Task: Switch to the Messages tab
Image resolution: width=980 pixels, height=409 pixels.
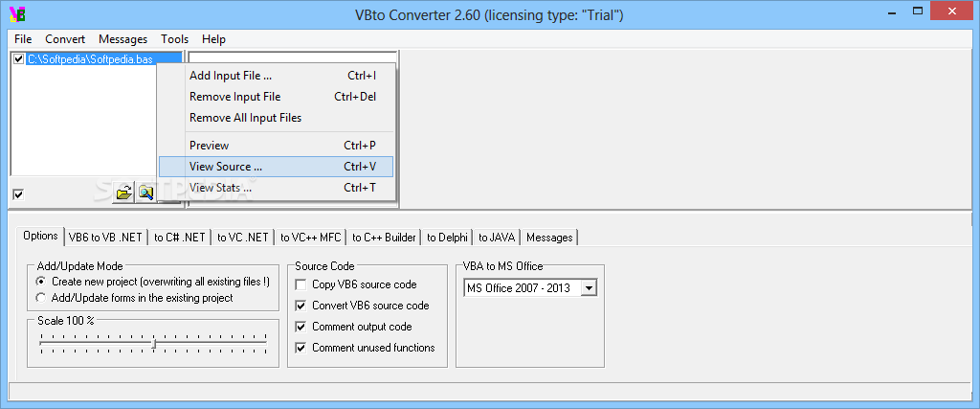Action: [x=549, y=238]
